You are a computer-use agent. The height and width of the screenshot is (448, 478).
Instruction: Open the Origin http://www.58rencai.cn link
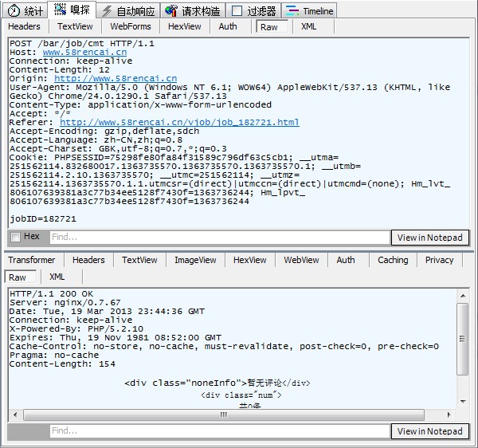(116, 78)
